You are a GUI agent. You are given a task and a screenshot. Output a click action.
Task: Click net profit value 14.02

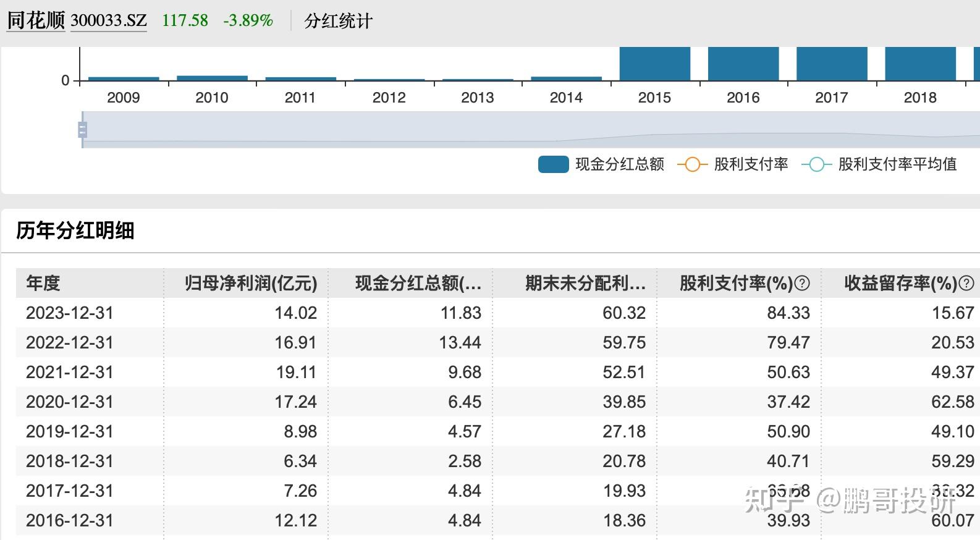[x=295, y=313]
